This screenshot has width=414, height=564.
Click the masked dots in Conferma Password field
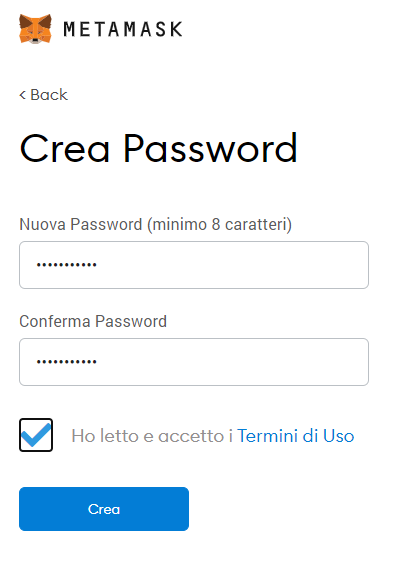click(x=67, y=362)
